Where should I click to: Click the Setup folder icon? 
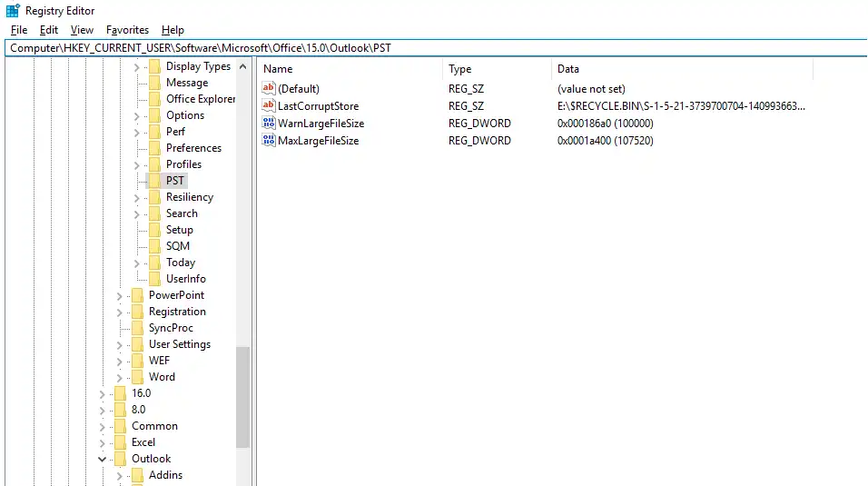(155, 230)
